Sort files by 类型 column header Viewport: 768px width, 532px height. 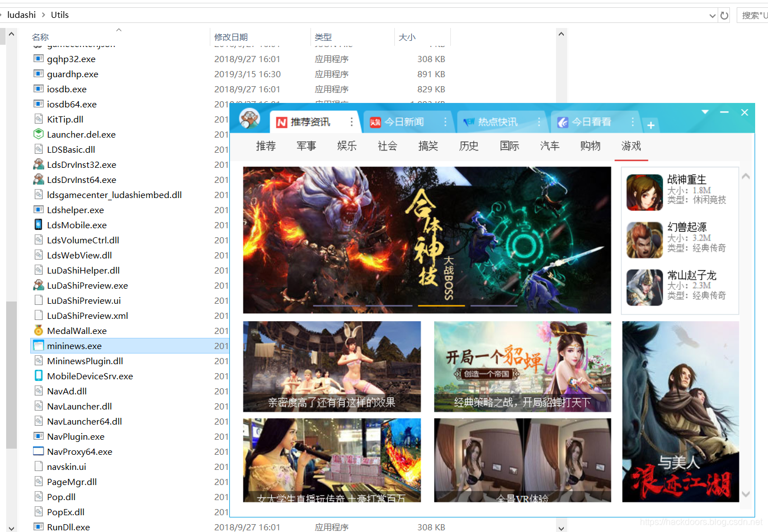tap(323, 37)
